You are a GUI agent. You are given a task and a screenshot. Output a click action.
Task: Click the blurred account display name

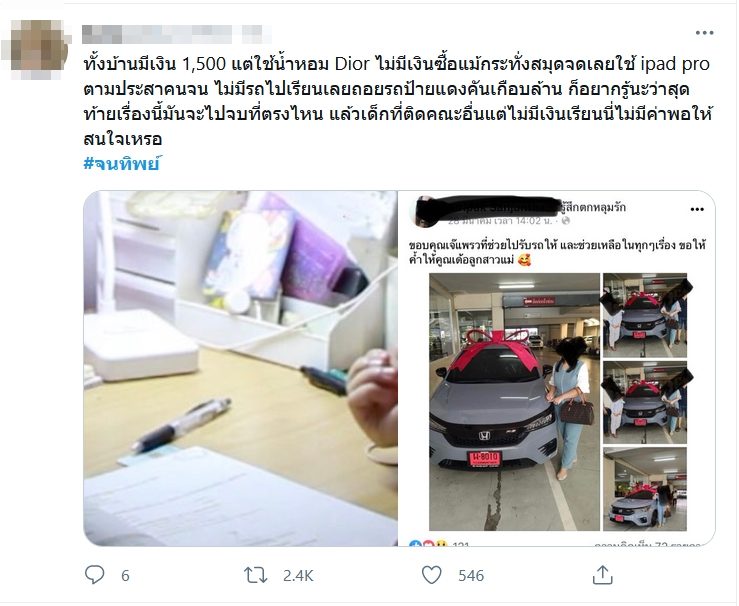coord(176,34)
